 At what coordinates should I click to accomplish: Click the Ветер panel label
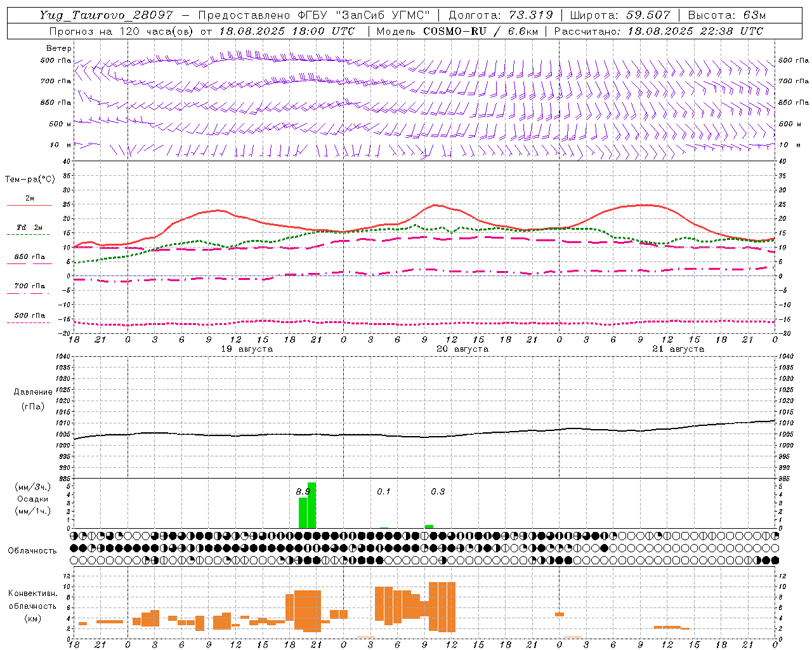tap(59, 48)
